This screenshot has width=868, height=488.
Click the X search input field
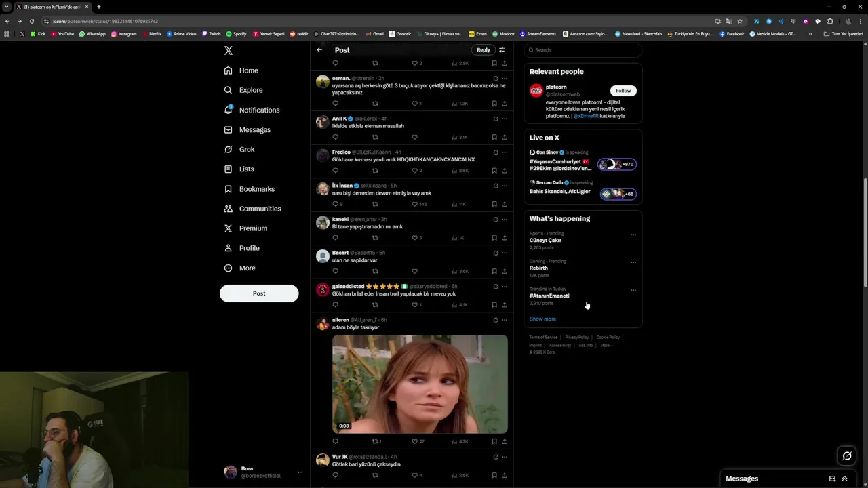(x=583, y=50)
